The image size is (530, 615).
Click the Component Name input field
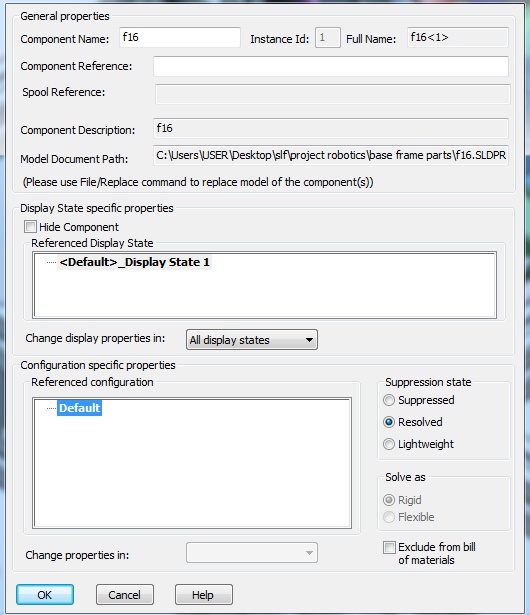[180, 38]
